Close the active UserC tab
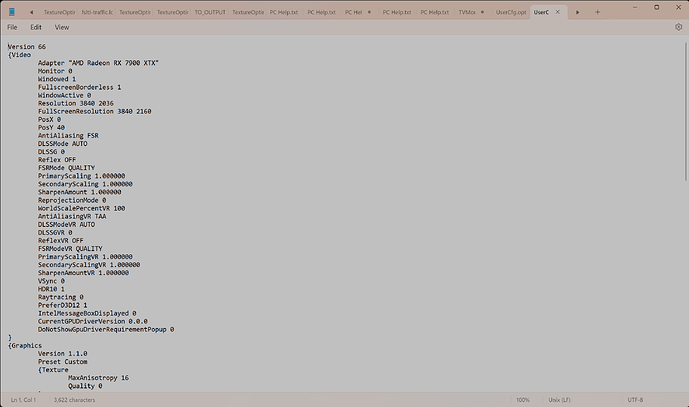Image resolution: width=689 pixels, height=407 pixels. click(x=558, y=12)
